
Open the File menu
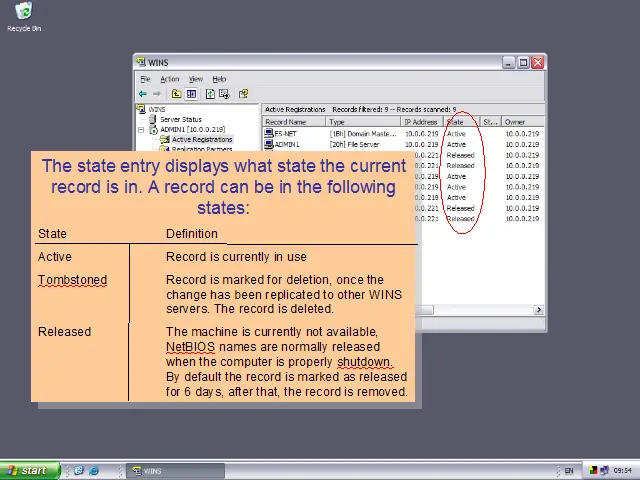tap(145, 79)
